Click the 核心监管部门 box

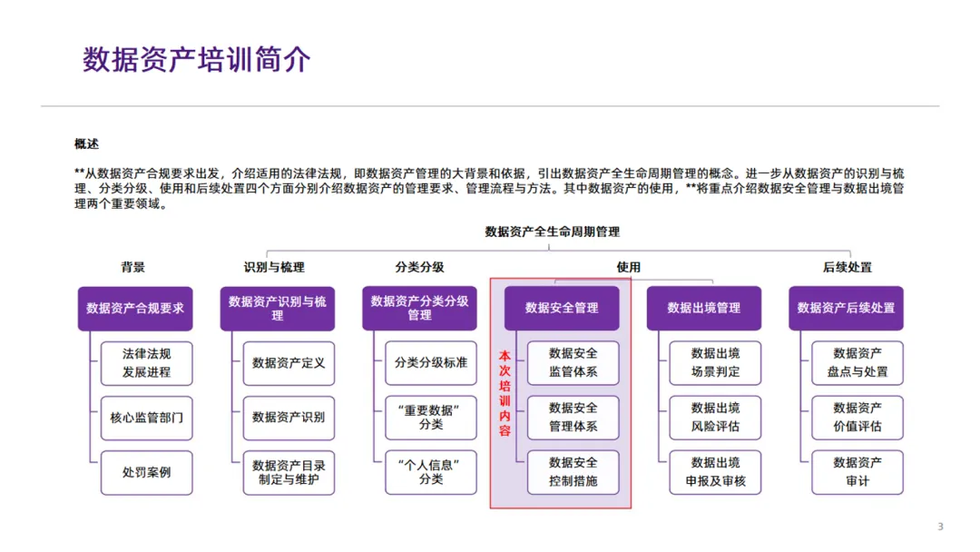(x=146, y=418)
